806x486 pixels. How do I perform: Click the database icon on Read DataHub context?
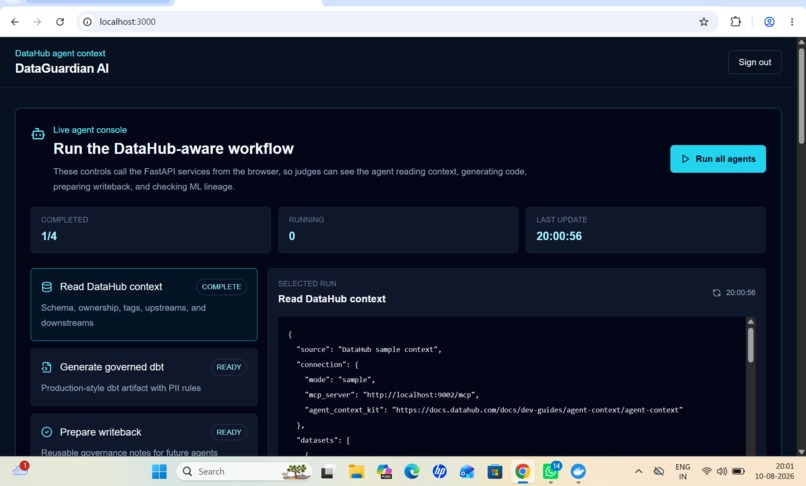(47, 287)
